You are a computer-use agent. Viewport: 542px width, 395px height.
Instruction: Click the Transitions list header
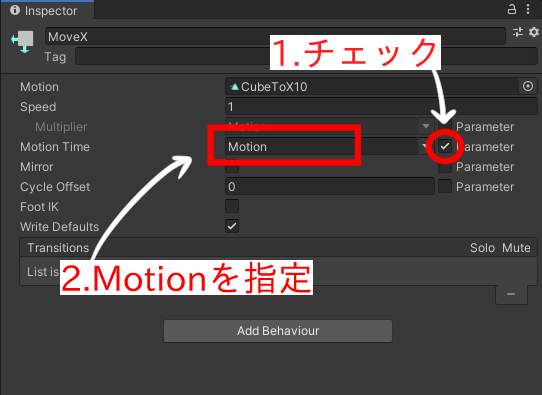(x=278, y=247)
